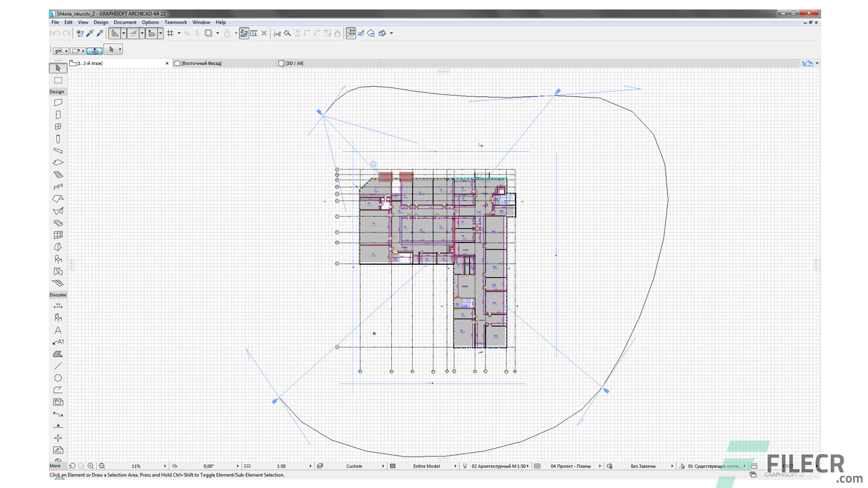Select the Text tool in the Document section

(58, 330)
